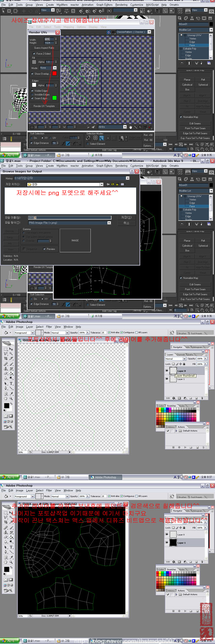Image resolution: width=215 pixels, height=644 pixels.
Task: Select the Rectangular Marquee tool in transparent-canvas Photoshop window
Action: pos(6,349)
